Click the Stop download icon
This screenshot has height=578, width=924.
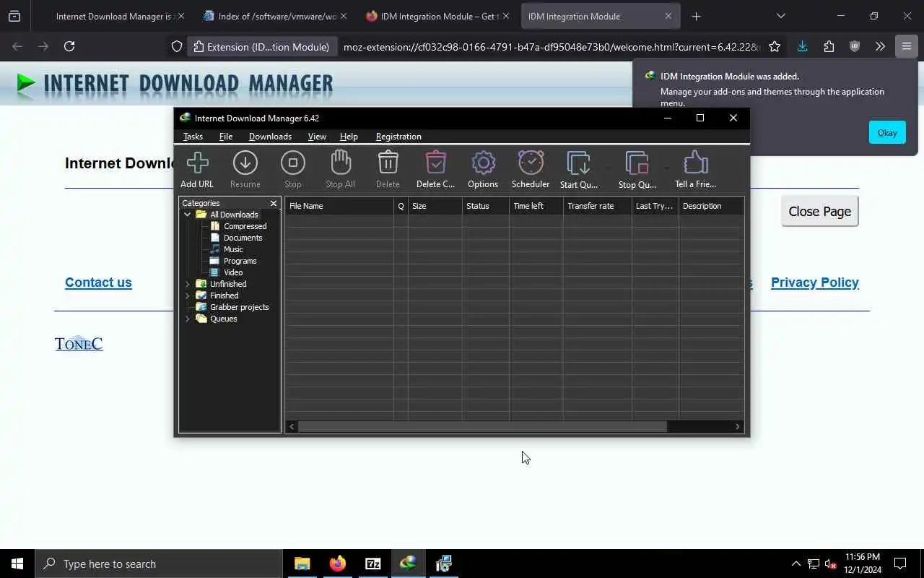pyautogui.click(x=293, y=163)
